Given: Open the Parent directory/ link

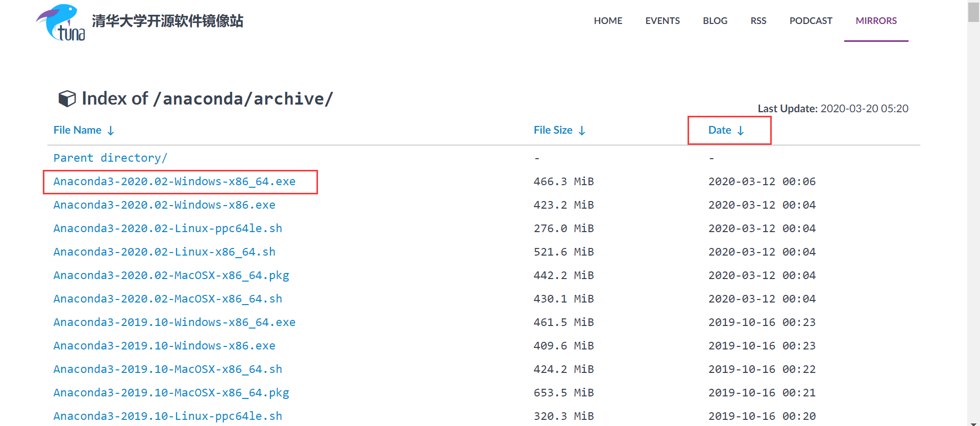Looking at the screenshot, I should tap(110, 158).
